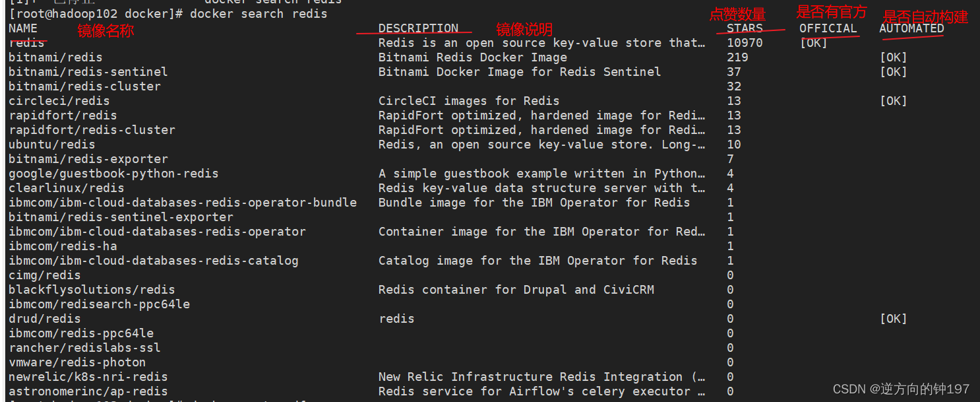980x402 pixels.
Task: Select 'CircleCI images for Redis' description
Action: [469, 101]
